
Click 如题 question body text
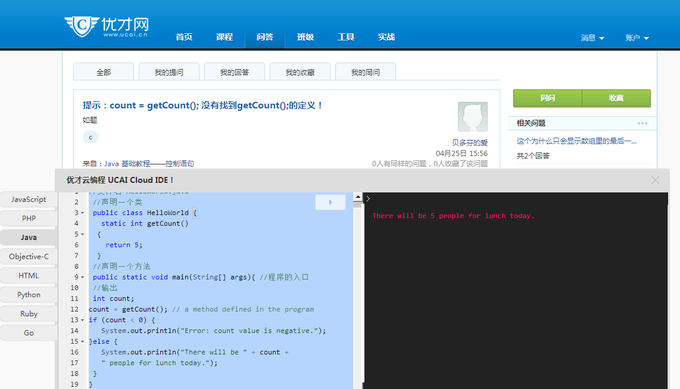[x=90, y=120]
